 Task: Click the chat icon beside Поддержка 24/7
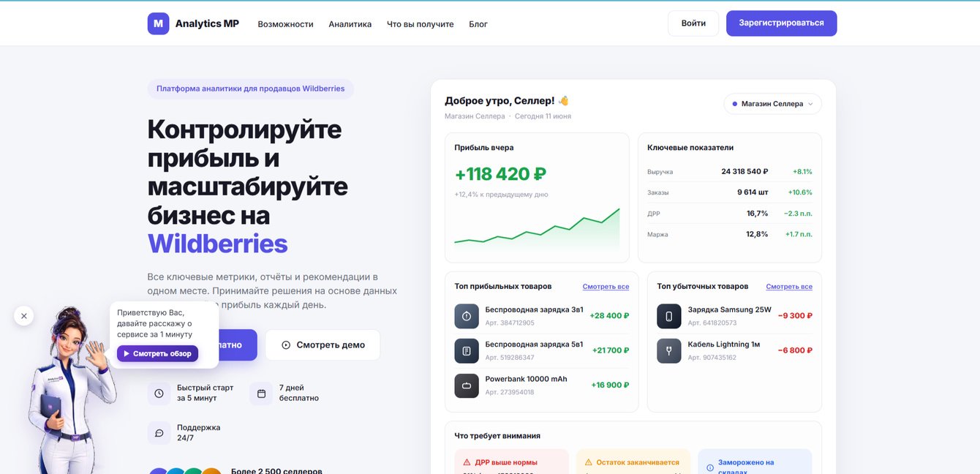159,433
